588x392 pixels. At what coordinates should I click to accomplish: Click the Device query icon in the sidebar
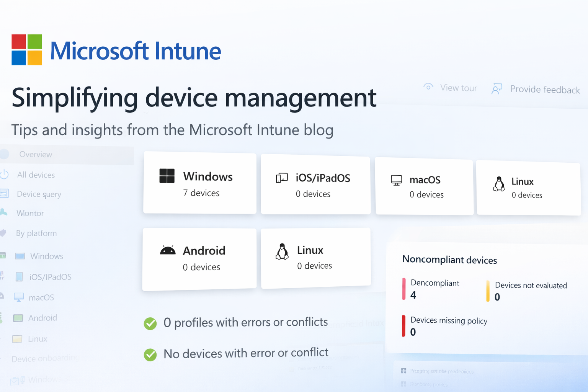click(x=5, y=194)
